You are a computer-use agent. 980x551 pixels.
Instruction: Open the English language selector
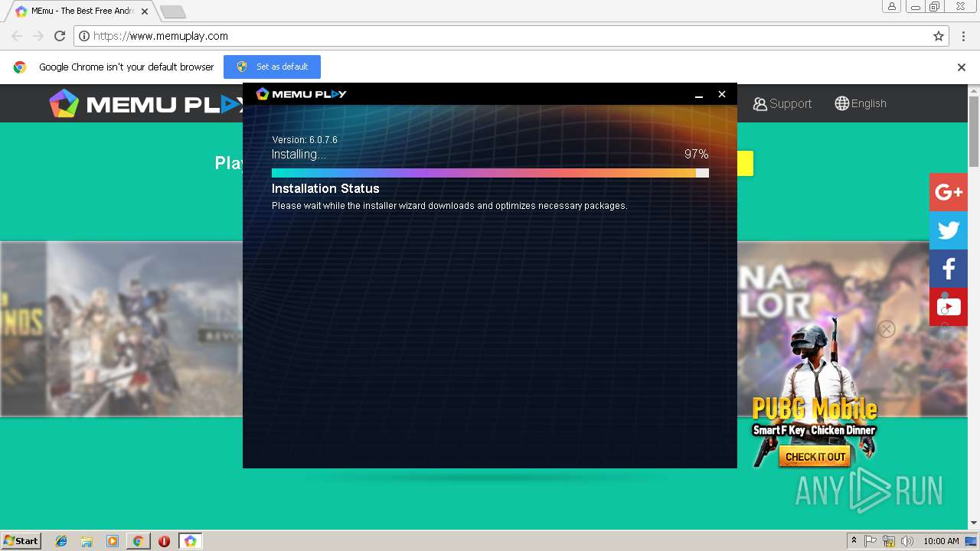click(861, 103)
